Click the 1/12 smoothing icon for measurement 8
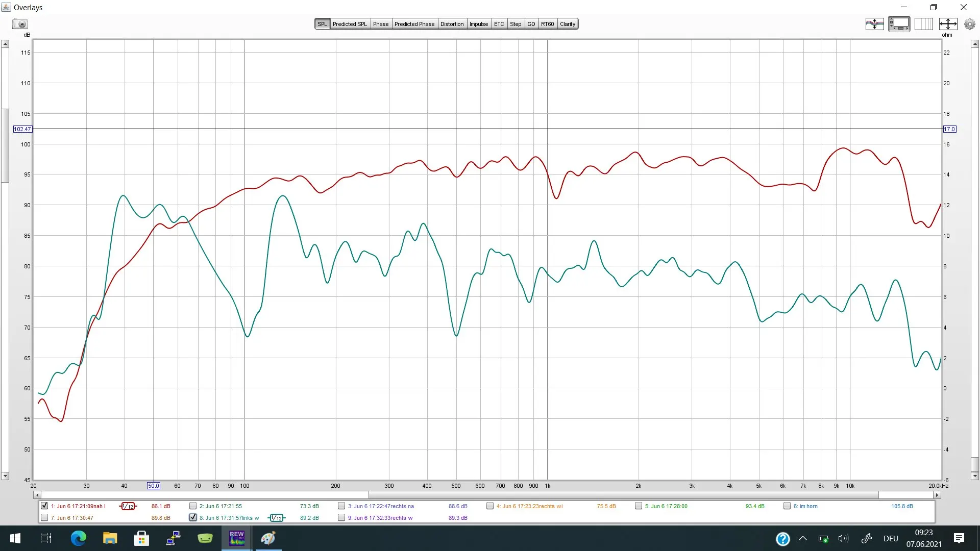Screen dimensions: 980x551 point(276,518)
